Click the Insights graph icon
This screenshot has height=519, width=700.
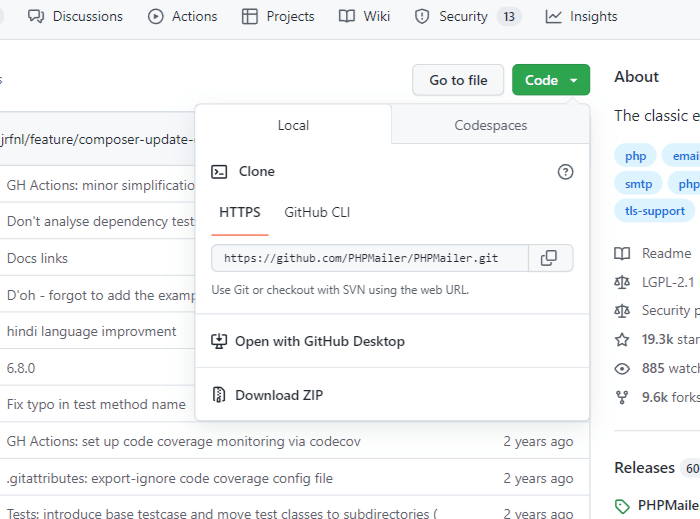pyautogui.click(x=553, y=17)
